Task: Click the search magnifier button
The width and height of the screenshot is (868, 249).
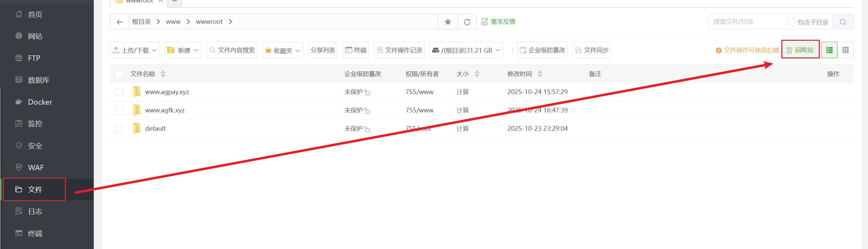Action: pyautogui.click(x=843, y=22)
